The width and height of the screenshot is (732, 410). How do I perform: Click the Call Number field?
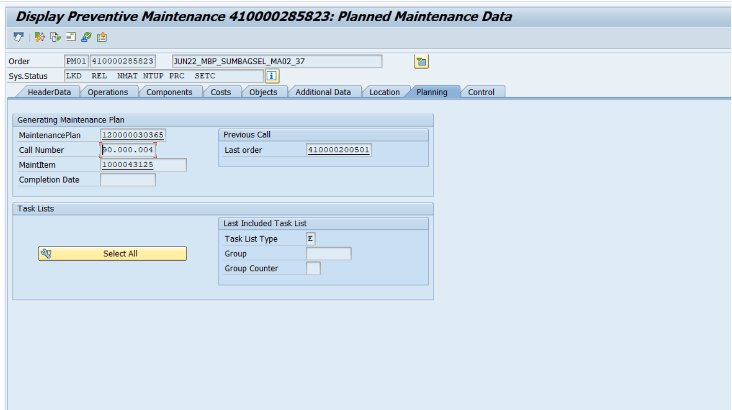click(x=128, y=150)
